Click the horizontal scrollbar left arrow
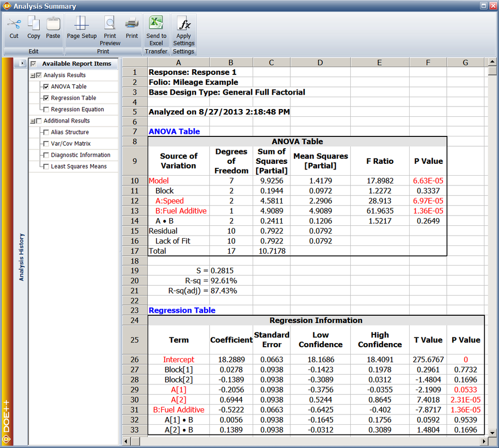Image resolution: width=499 pixels, height=448 pixels. click(127, 441)
